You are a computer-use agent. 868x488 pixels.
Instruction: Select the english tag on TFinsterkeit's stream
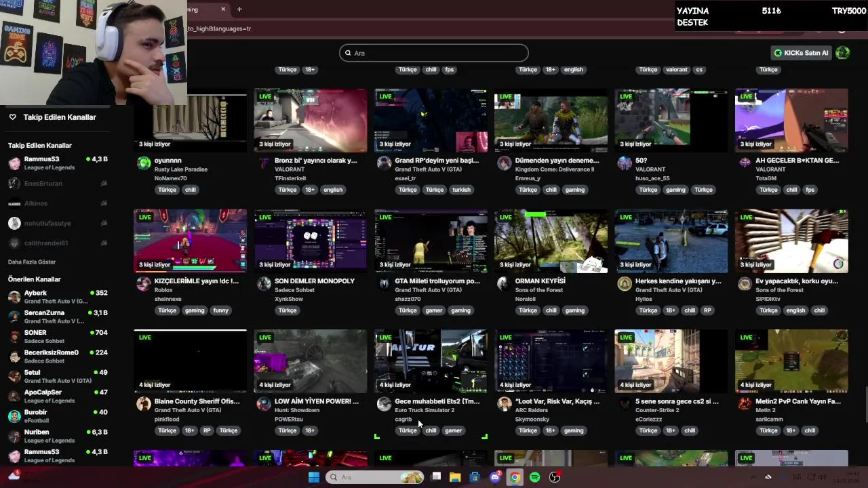pyautogui.click(x=332, y=190)
